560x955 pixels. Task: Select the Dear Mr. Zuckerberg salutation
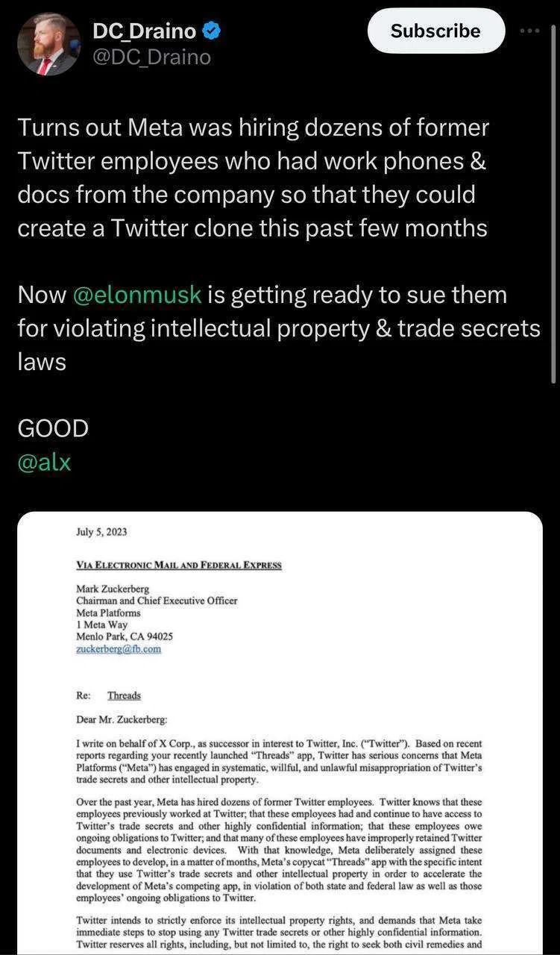pyautogui.click(x=122, y=719)
